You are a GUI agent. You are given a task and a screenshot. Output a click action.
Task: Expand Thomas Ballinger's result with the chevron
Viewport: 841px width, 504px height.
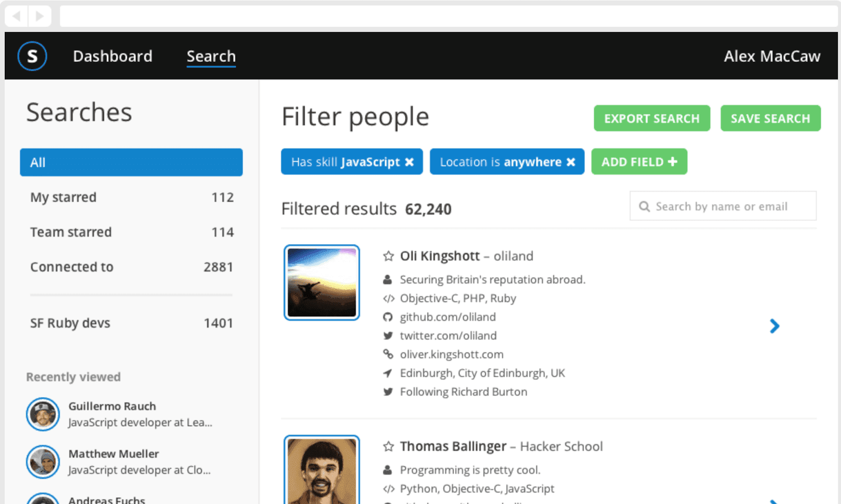pyautogui.click(x=774, y=500)
